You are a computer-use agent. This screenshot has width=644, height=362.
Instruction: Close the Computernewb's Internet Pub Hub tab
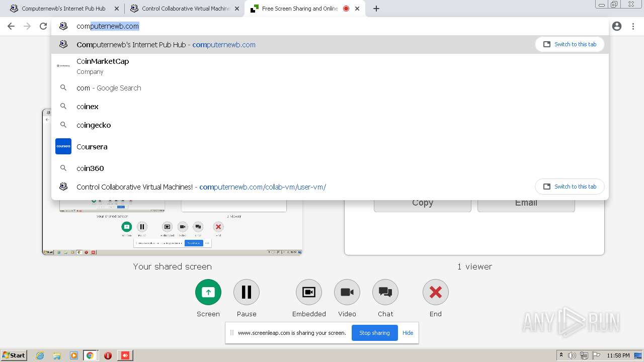116,9
